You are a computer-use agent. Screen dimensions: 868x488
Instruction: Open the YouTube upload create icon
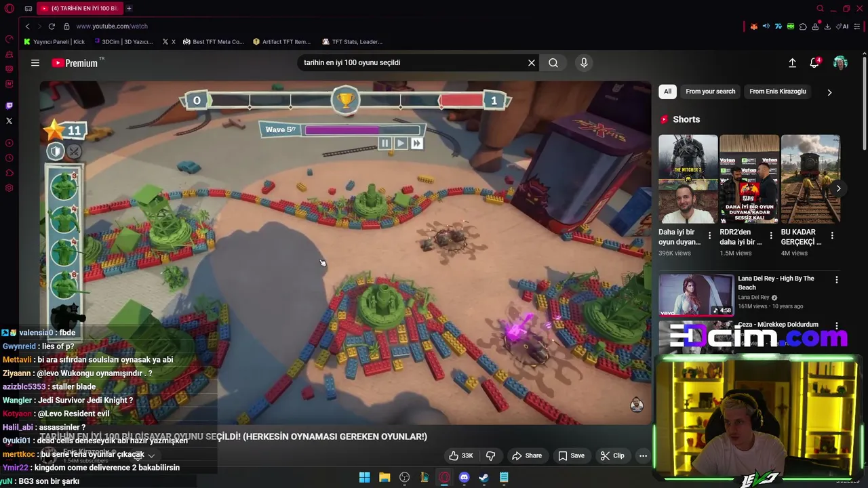click(792, 62)
